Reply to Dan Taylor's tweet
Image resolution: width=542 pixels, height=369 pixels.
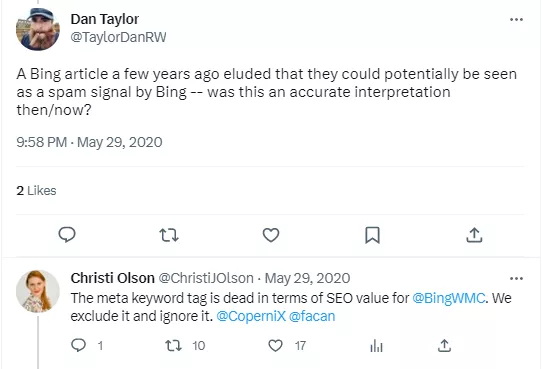67,235
